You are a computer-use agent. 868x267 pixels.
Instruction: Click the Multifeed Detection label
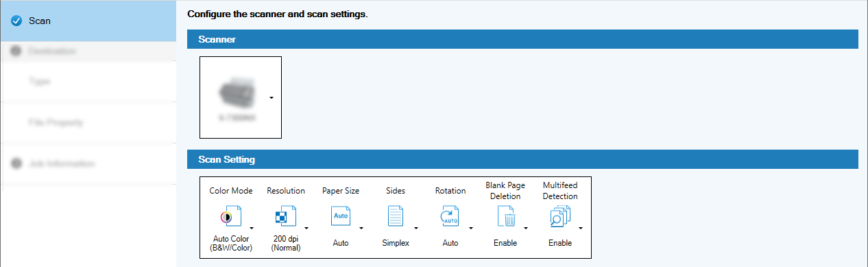(560, 191)
